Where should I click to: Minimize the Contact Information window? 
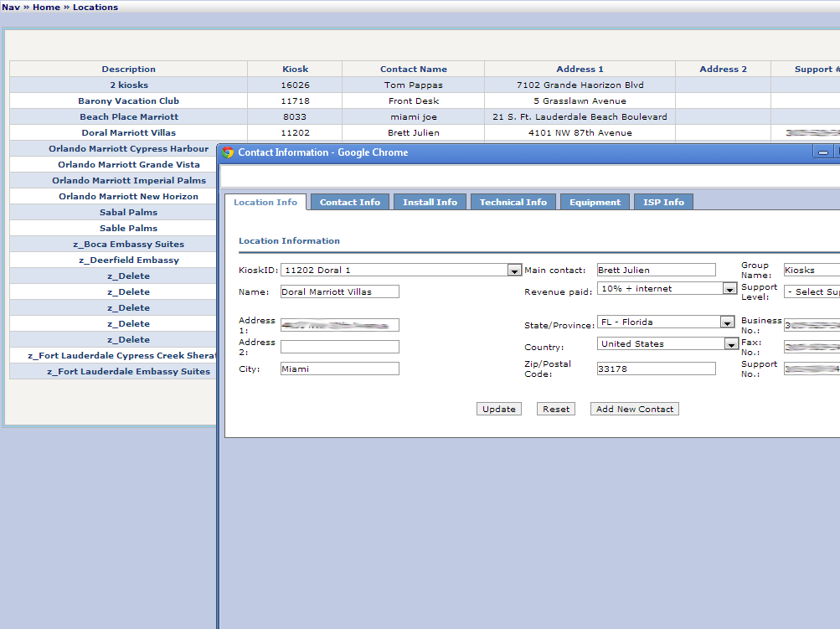click(x=822, y=152)
